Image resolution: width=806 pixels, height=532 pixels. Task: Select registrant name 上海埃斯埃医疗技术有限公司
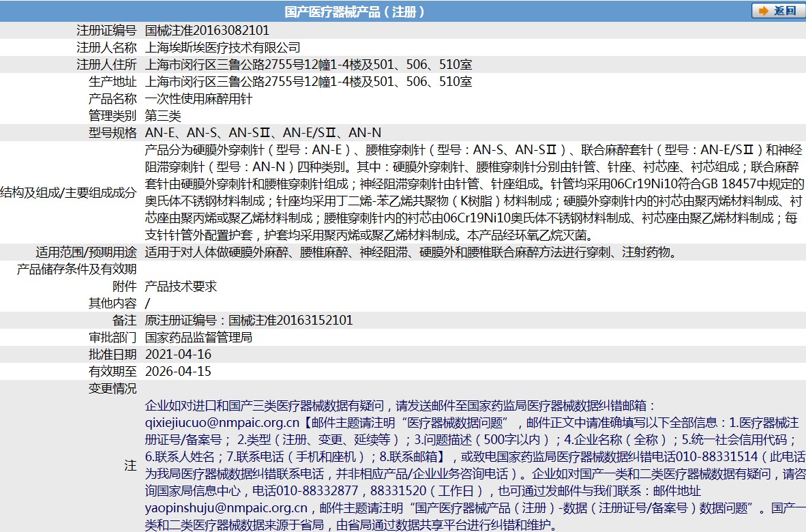tap(222, 47)
